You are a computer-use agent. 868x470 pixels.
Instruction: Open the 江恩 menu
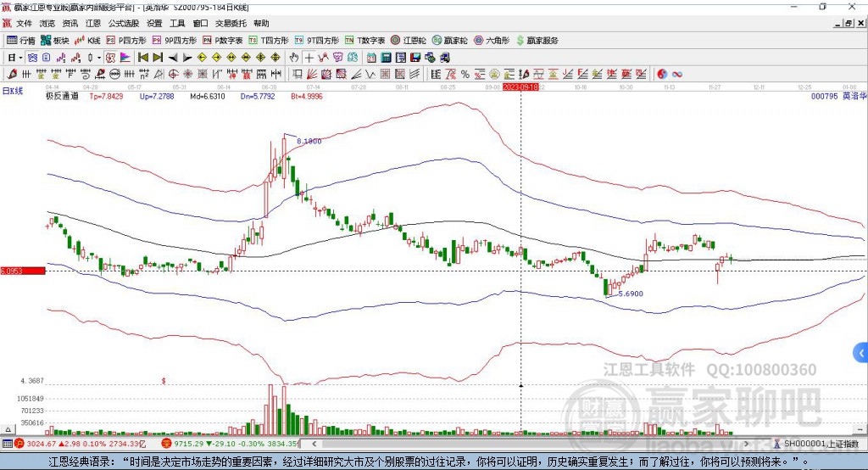(x=93, y=23)
